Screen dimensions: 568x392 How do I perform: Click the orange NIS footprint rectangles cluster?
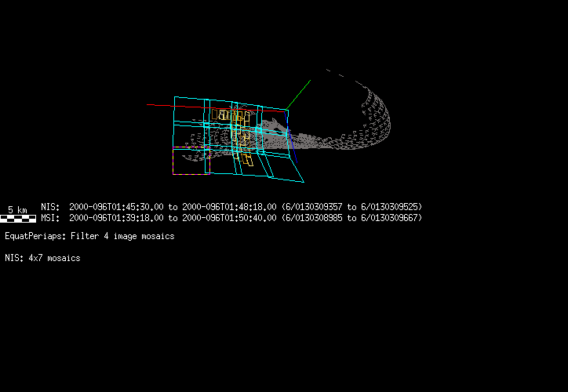pyautogui.click(x=238, y=133)
